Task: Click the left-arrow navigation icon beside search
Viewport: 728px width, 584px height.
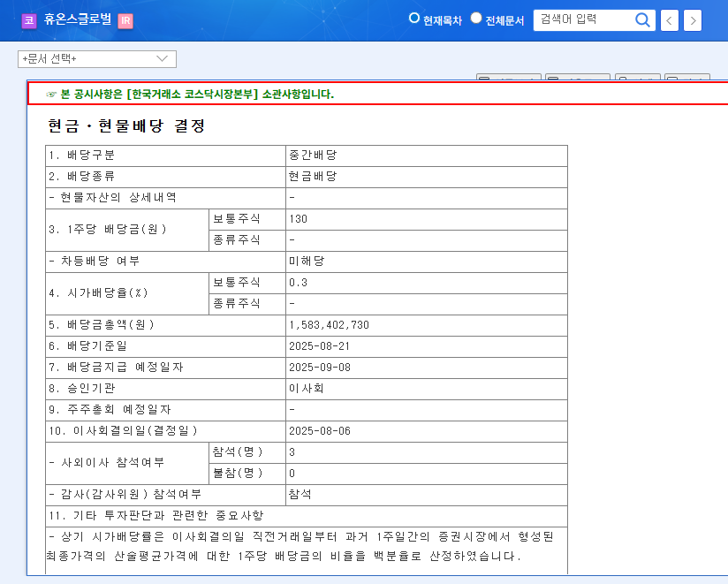Action: point(669,20)
